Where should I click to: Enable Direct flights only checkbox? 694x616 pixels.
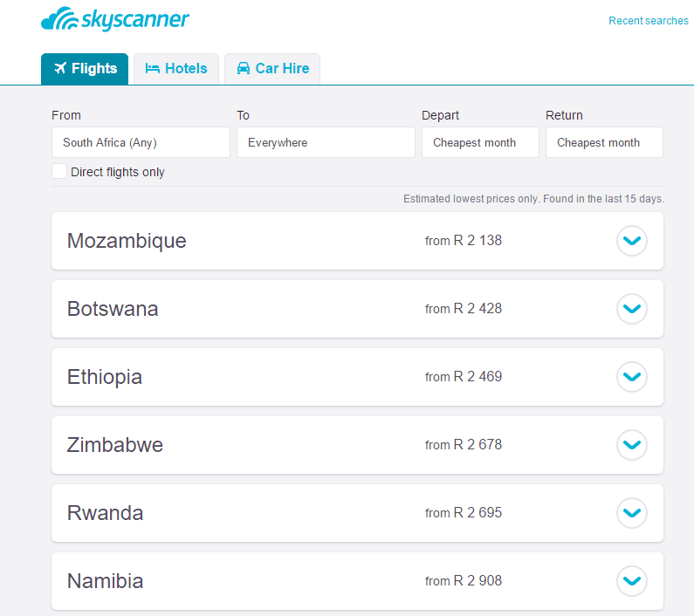point(59,171)
